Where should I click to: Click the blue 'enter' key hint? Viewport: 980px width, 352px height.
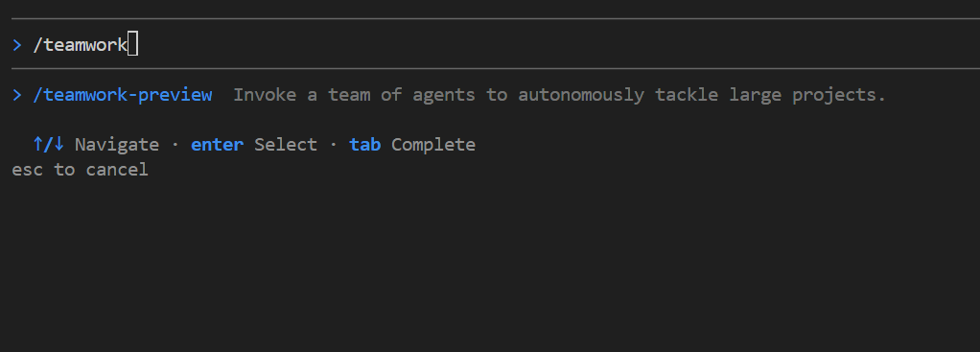tap(217, 145)
